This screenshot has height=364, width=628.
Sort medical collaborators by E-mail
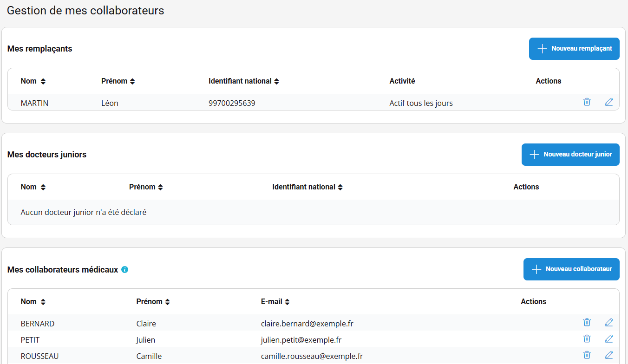coord(288,302)
